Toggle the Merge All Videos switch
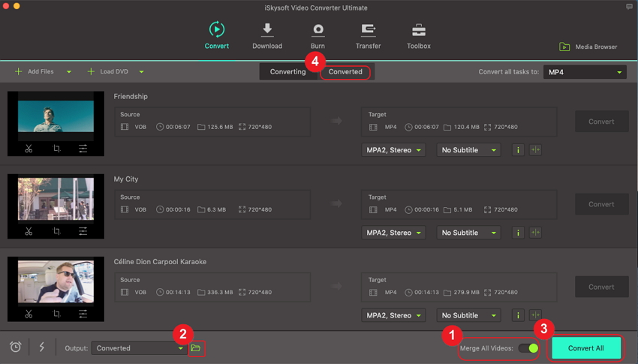This screenshot has height=364, width=638. tap(529, 348)
